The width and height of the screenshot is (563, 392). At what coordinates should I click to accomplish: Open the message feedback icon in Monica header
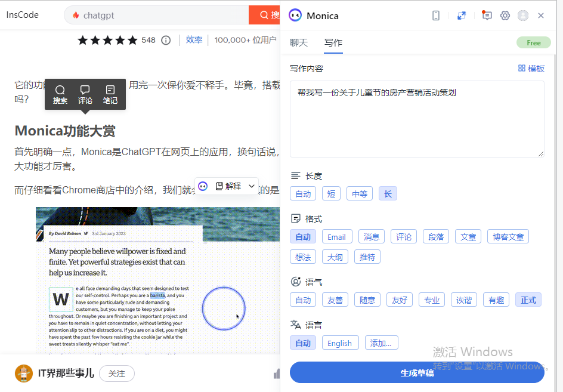coord(487,16)
